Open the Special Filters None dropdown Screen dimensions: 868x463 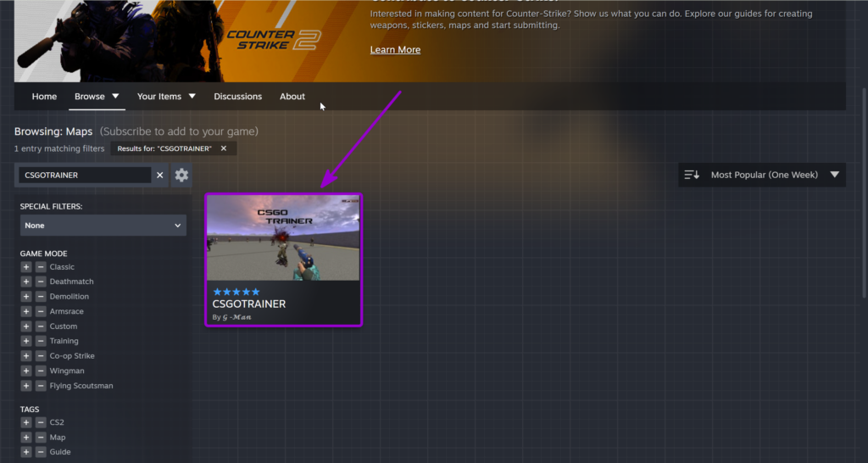tap(103, 226)
